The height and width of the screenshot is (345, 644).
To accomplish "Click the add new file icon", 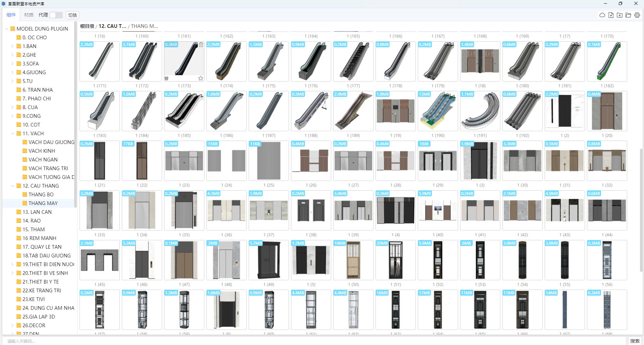I will click(x=611, y=15).
